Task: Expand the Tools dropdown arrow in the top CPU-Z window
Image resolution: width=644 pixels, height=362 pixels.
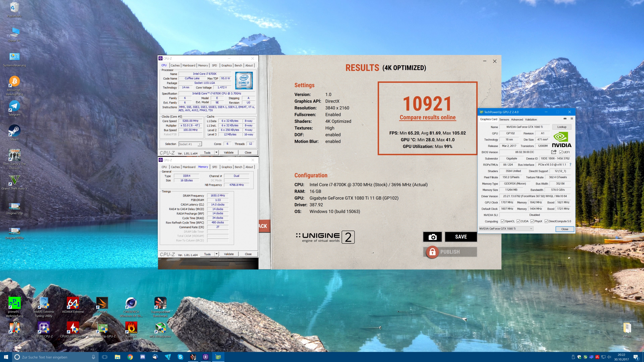Action: tap(216, 152)
